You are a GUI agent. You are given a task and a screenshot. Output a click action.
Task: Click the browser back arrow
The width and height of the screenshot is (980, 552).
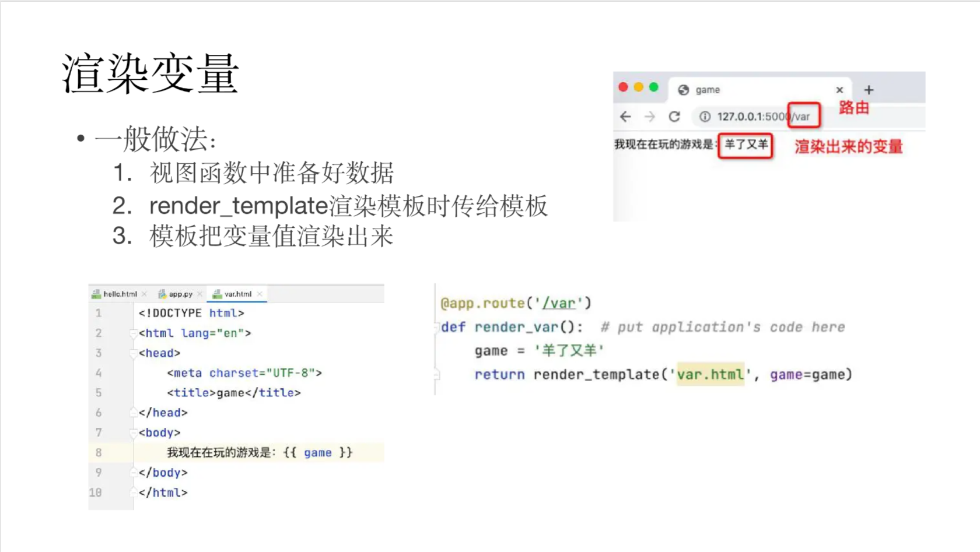pos(625,117)
